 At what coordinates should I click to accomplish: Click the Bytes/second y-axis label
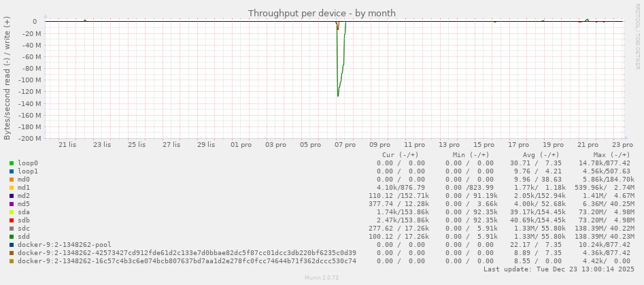(7, 78)
